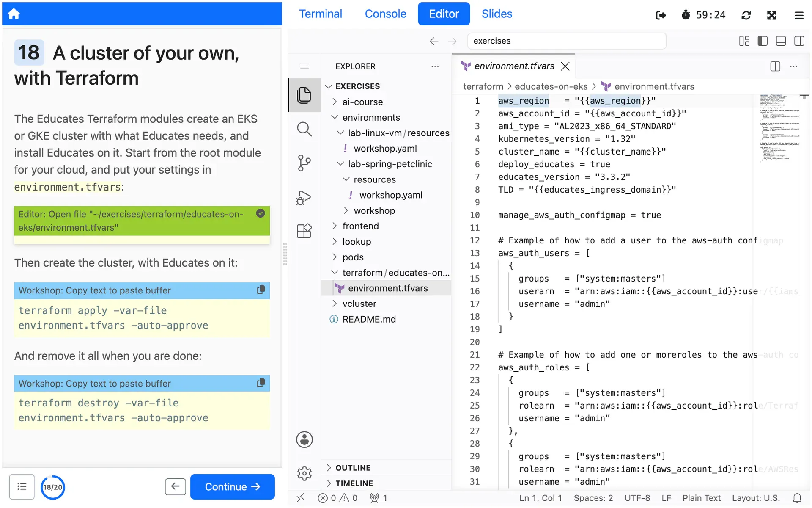Open README.md in the explorer
Screen dimensions: 812x508
[x=369, y=319]
